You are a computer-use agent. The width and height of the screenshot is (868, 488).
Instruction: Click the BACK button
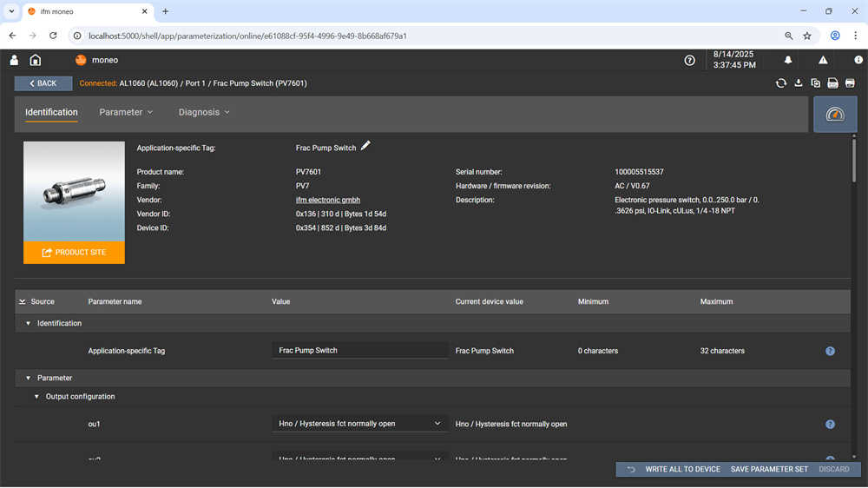[x=43, y=83]
